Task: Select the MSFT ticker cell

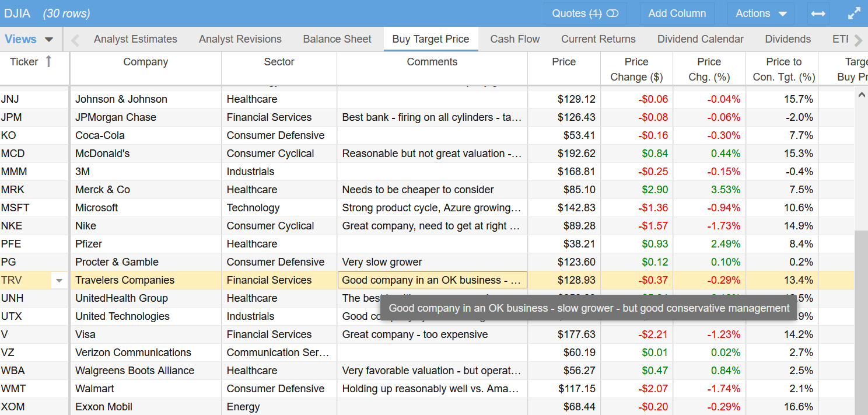Action: 34,208
